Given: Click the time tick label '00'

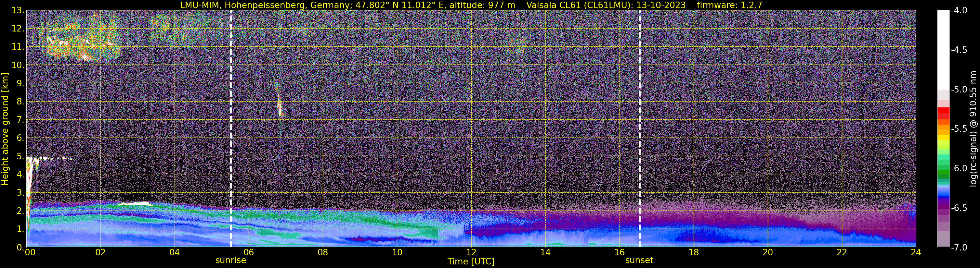Looking at the screenshot, I should coord(30,252).
